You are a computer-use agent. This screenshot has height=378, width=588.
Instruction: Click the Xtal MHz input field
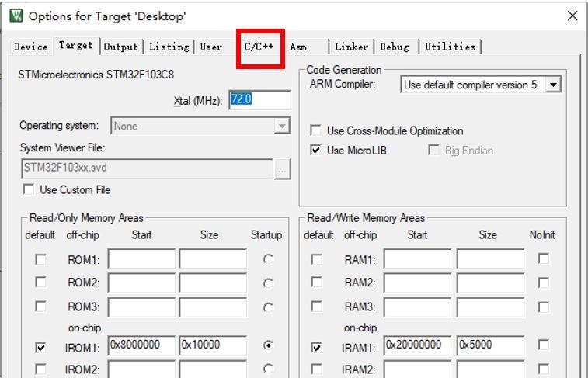259,100
